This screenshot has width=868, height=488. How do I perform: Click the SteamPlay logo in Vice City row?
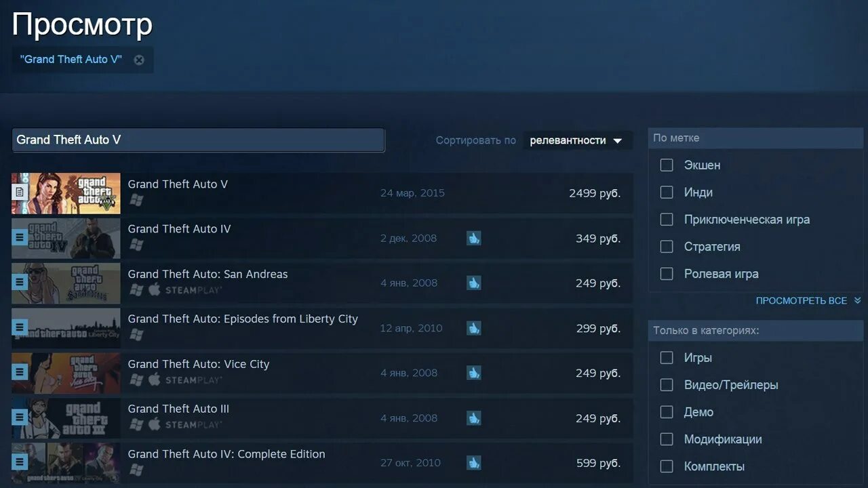tap(193, 380)
